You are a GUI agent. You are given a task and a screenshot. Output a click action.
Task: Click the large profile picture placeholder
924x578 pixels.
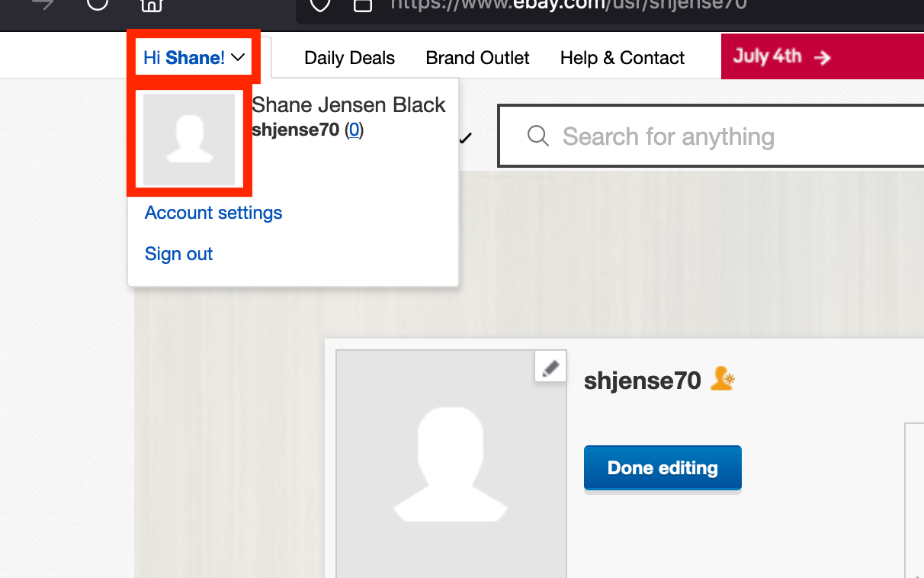451,465
